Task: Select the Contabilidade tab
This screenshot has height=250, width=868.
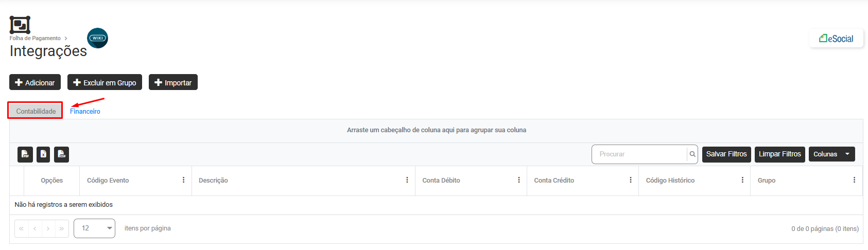Action: 36,111
